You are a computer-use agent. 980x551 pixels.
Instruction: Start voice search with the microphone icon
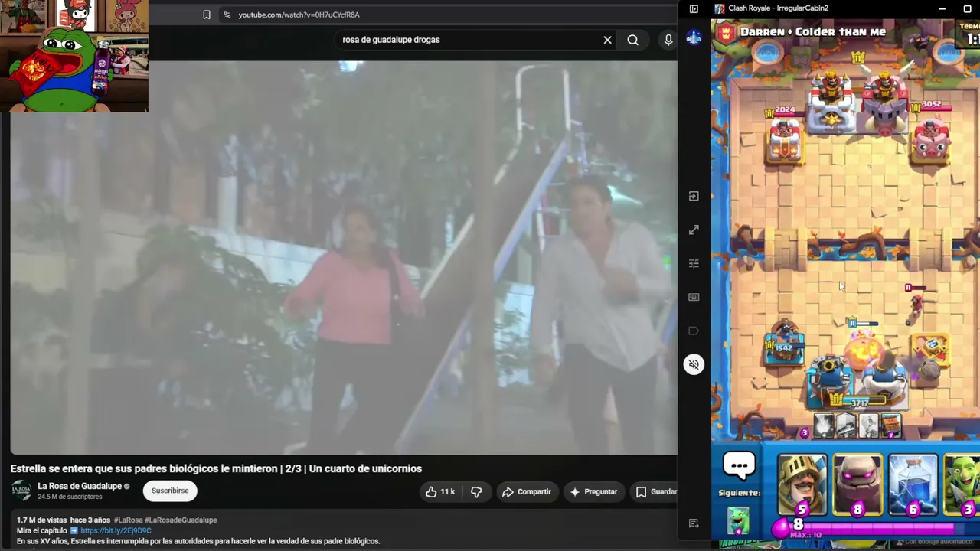668,40
